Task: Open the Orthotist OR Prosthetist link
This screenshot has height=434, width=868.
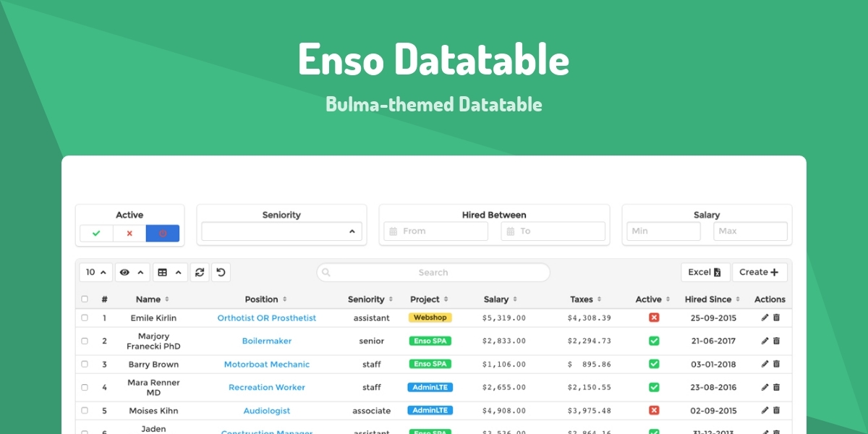Action: [x=266, y=318]
